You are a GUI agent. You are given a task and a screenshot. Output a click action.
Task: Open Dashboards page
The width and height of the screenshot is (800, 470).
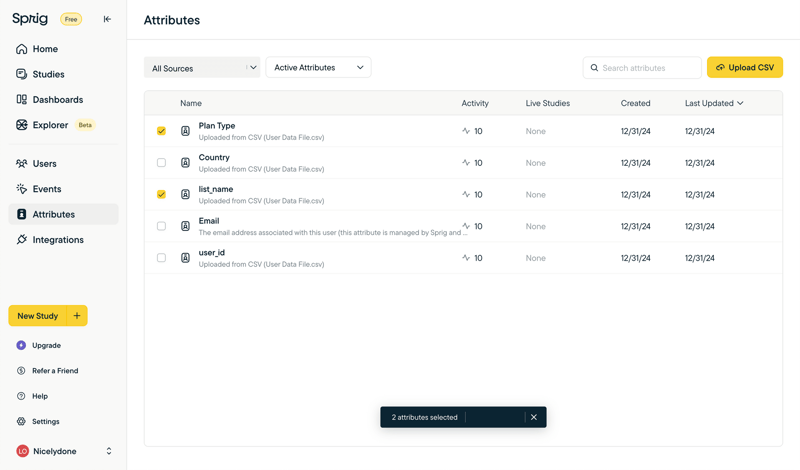63,100
